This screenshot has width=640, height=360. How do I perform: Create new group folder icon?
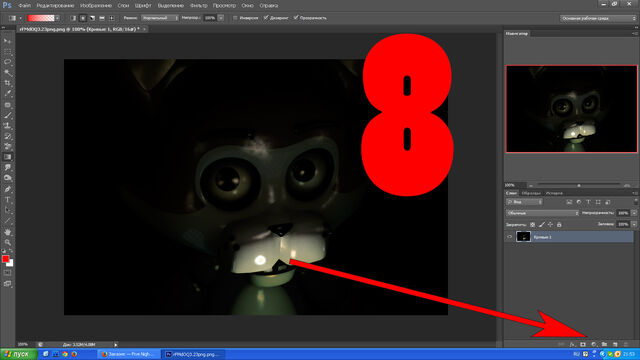click(604, 344)
